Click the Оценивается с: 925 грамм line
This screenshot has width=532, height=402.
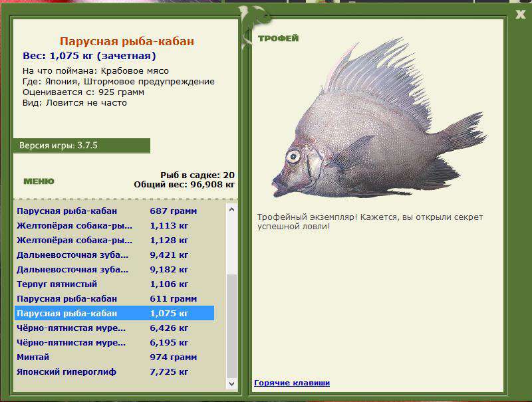pyautogui.click(x=83, y=92)
